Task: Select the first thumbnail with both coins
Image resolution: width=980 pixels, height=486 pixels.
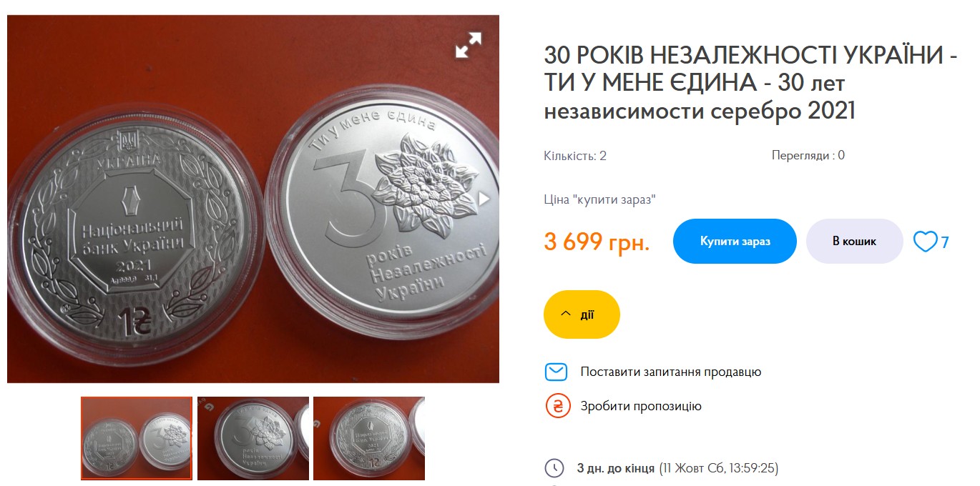Action: click(x=137, y=438)
